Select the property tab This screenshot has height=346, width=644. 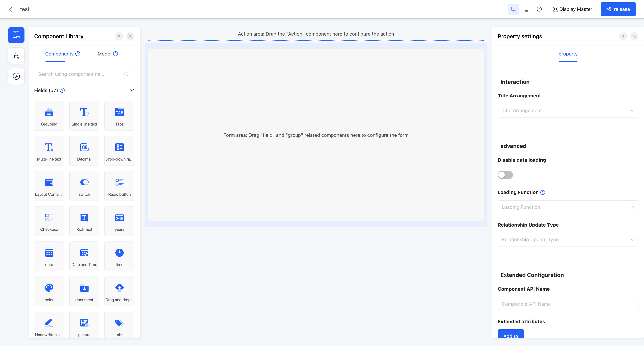[568, 54]
